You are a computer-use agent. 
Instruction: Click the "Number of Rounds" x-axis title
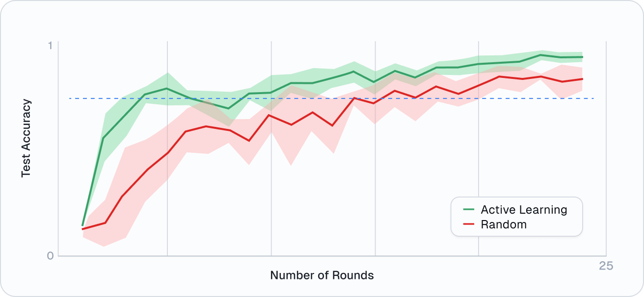[322, 275]
